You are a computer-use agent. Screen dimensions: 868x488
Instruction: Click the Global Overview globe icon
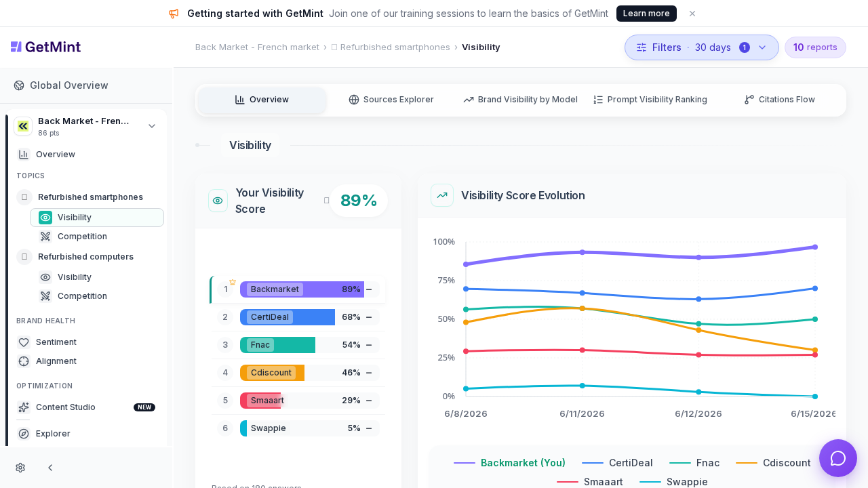click(x=19, y=85)
